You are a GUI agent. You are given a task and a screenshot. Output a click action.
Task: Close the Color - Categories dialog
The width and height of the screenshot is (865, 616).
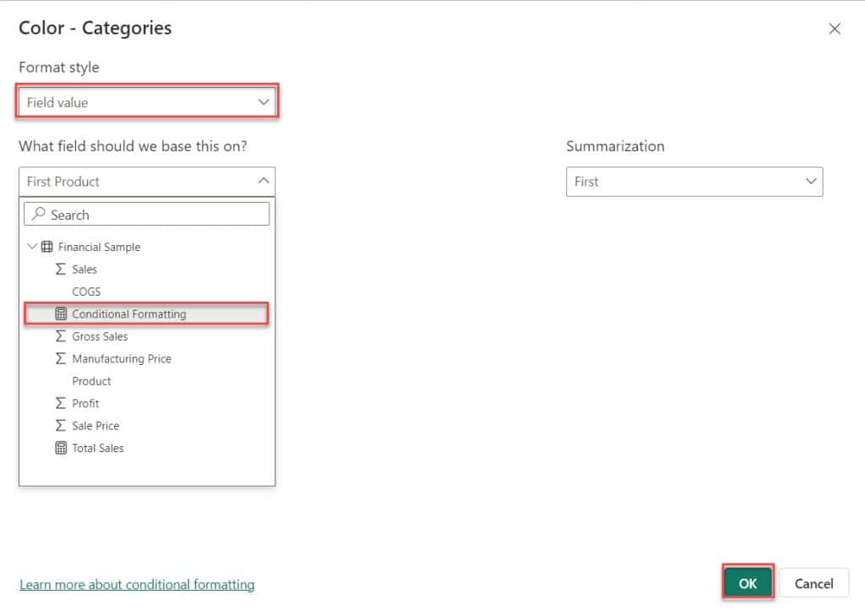834,29
